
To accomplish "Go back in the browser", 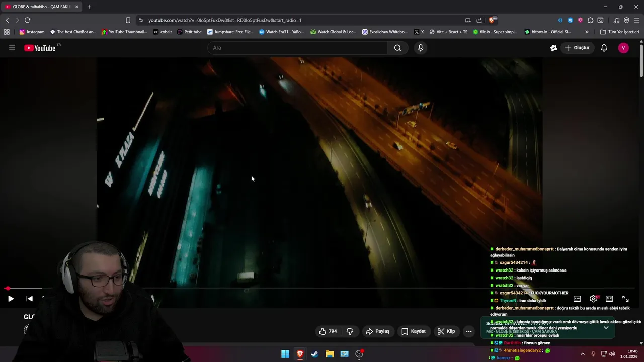I will (x=7, y=20).
